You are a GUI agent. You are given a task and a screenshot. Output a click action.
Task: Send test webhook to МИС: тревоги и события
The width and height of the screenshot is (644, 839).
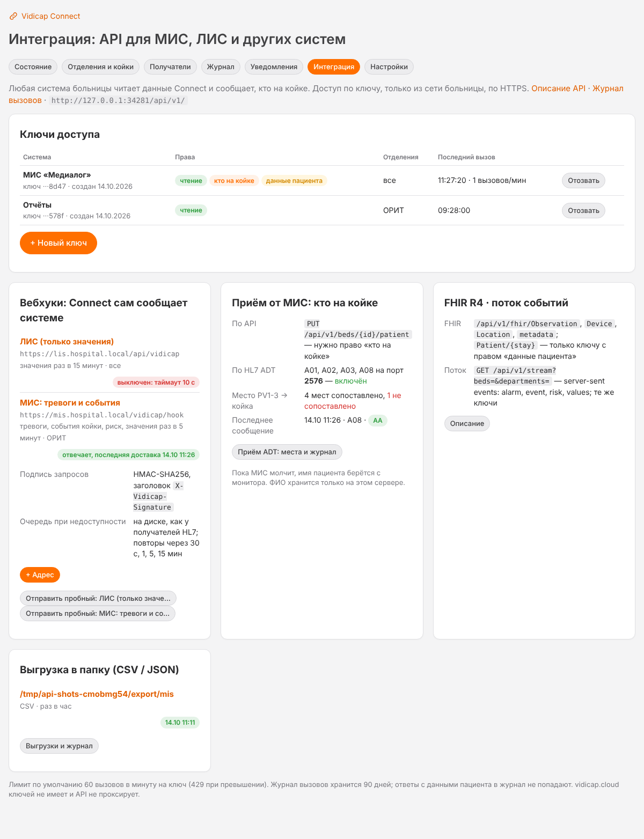(98, 613)
